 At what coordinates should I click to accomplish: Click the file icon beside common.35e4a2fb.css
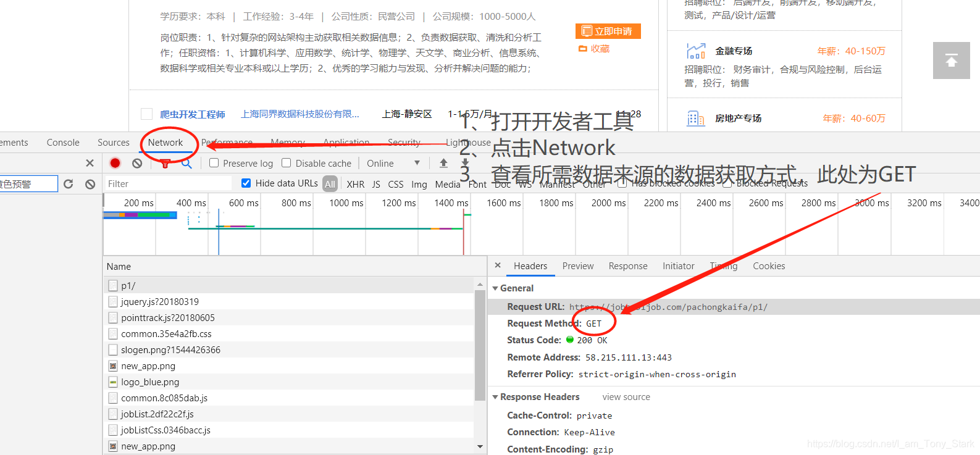[113, 334]
